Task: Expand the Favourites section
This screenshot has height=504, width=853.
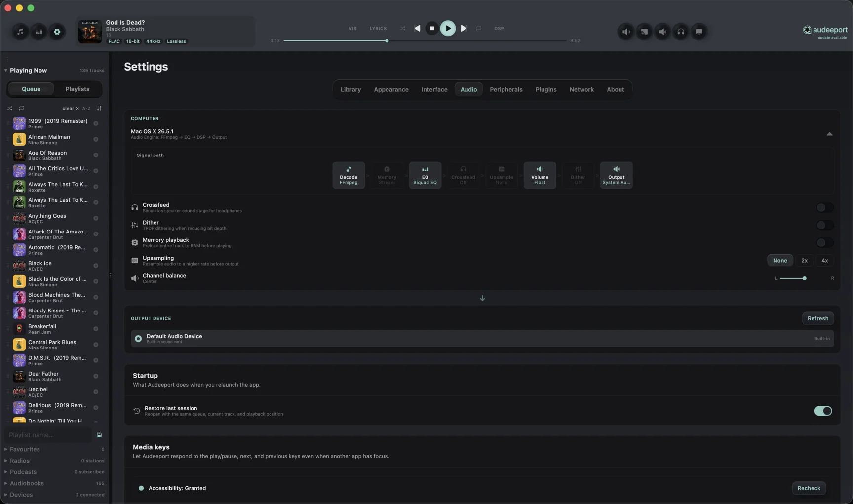Action: (25, 450)
